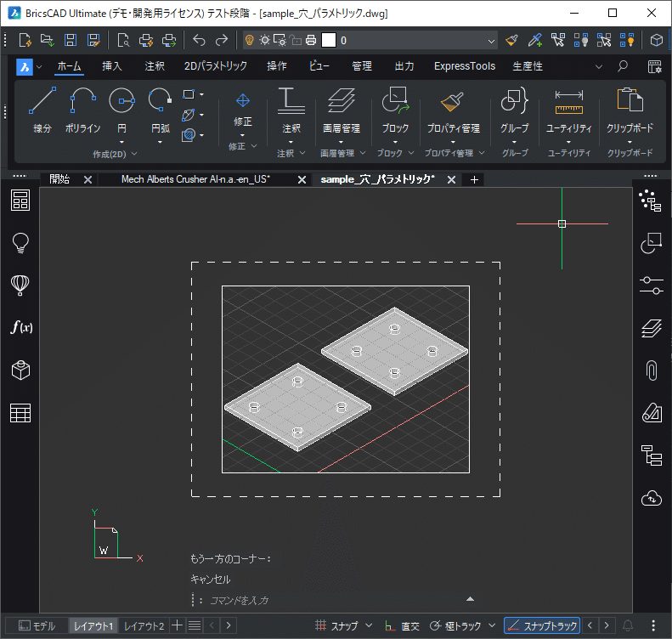Open the Tips lightbulb panel in left sidebar
This screenshot has height=639, width=672.
(x=20, y=243)
